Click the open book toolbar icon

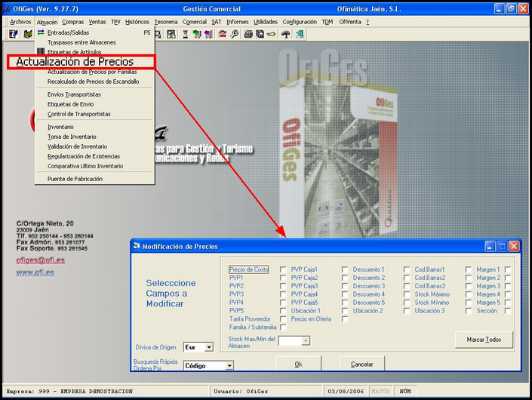(x=28, y=34)
